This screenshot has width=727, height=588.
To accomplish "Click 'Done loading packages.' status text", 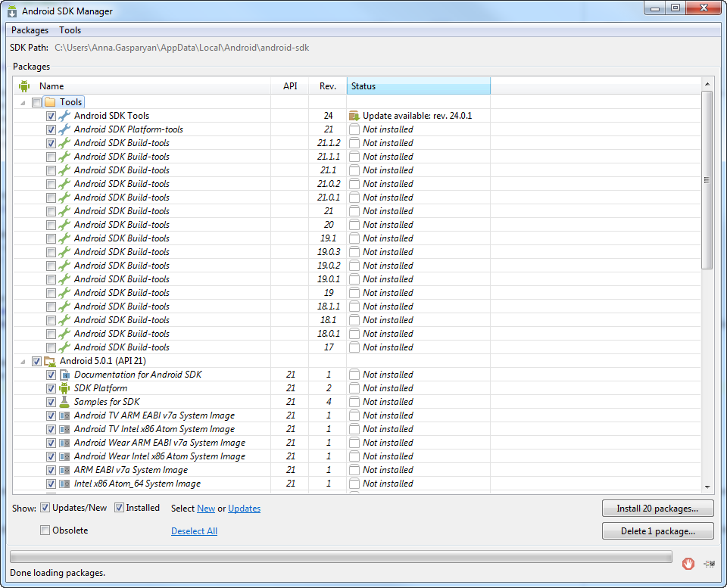I will pyautogui.click(x=58, y=573).
